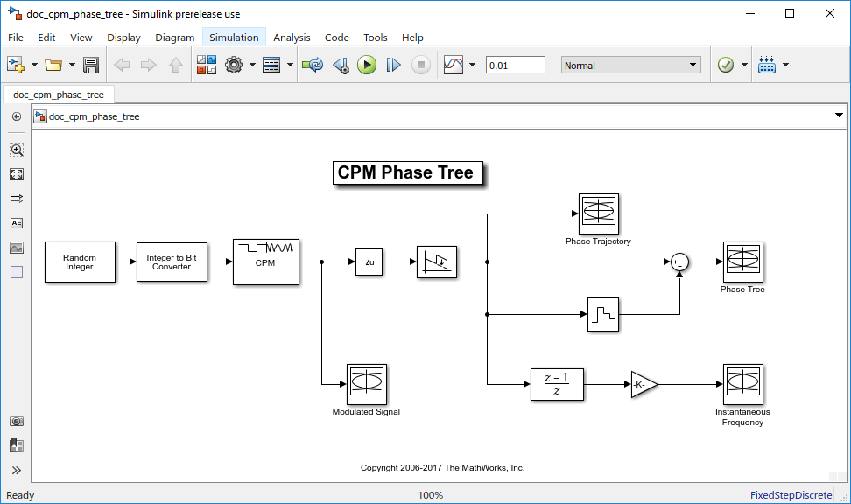Image resolution: width=851 pixels, height=504 pixels.
Task: Click the Fit to View palette icon
Action: point(17,174)
